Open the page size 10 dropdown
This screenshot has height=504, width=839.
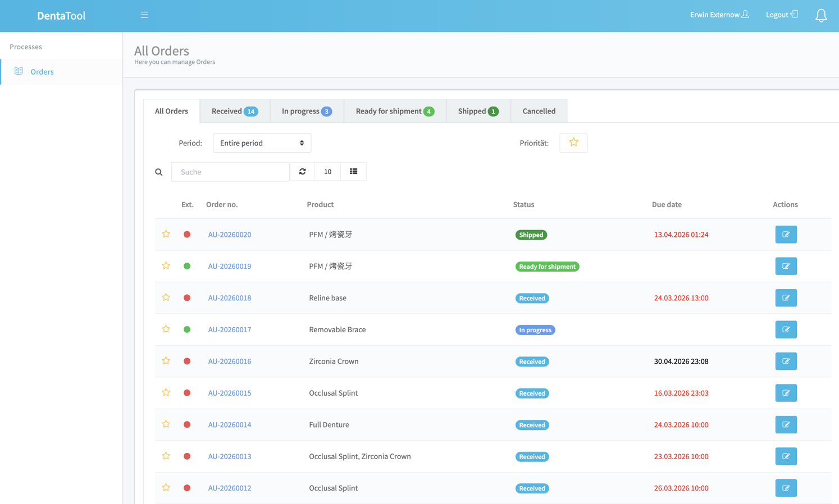pyautogui.click(x=327, y=172)
